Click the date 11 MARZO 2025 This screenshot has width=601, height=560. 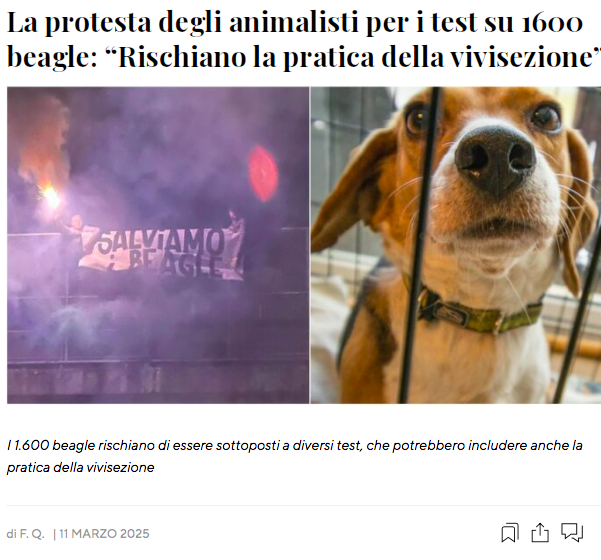pos(104,534)
